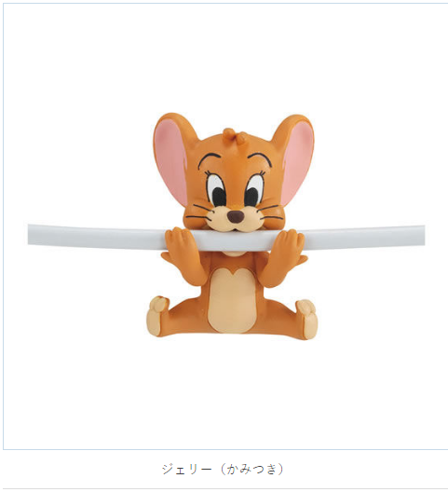Click the hair tuft on Jerry's head

coord(235,135)
